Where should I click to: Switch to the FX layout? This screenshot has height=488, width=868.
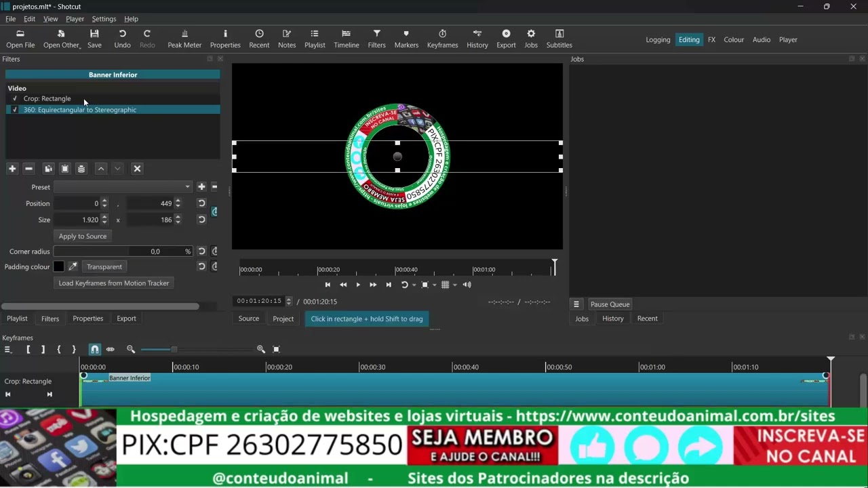[x=711, y=40]
